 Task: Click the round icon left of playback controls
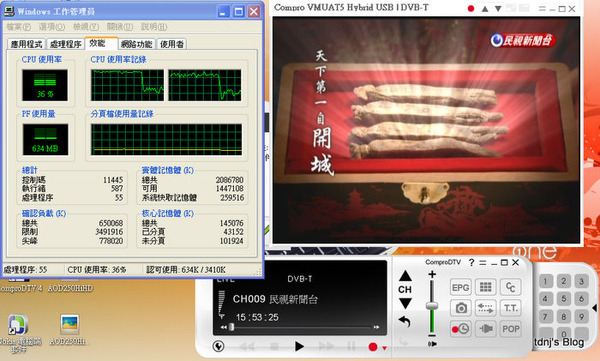coord(218,346)
